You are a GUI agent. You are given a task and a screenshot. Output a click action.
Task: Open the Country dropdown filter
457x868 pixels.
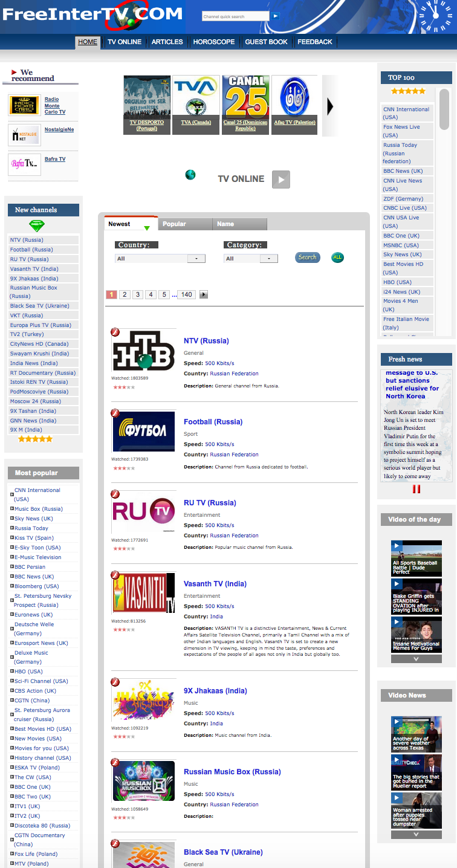[x=160, y=259]
